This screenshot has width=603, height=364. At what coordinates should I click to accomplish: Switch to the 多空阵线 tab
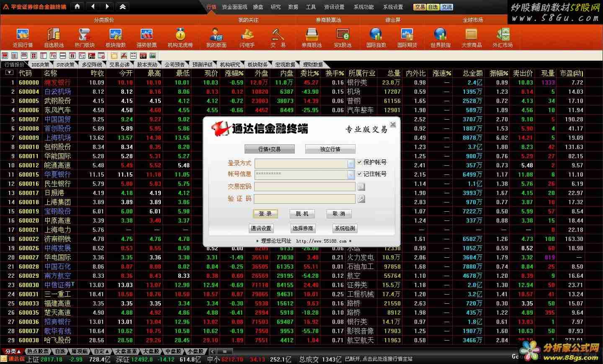coord(92,65)
